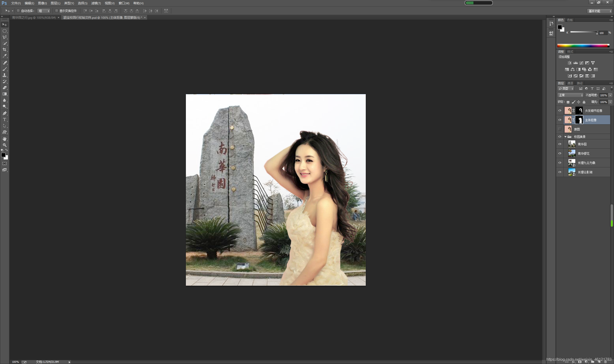Screen dimensions: 614x364
Task: Select the Pen tool
Action: pos(4,113)
